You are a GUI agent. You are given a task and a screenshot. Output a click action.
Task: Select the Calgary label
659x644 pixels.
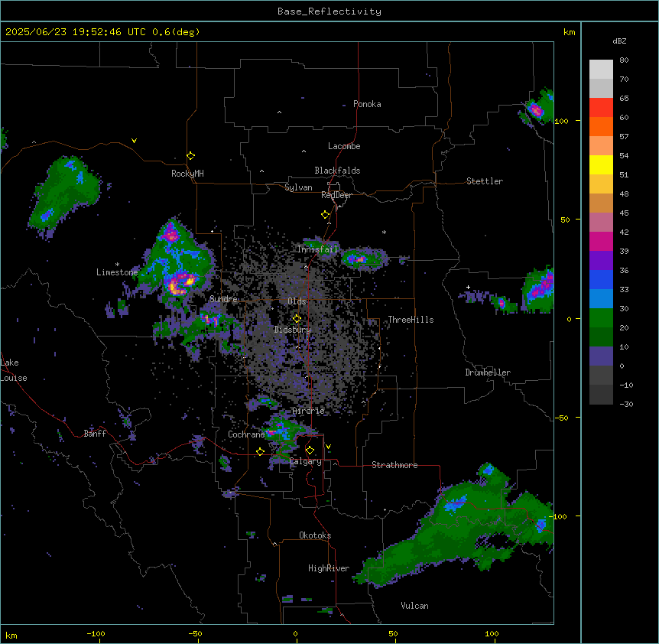306,461
